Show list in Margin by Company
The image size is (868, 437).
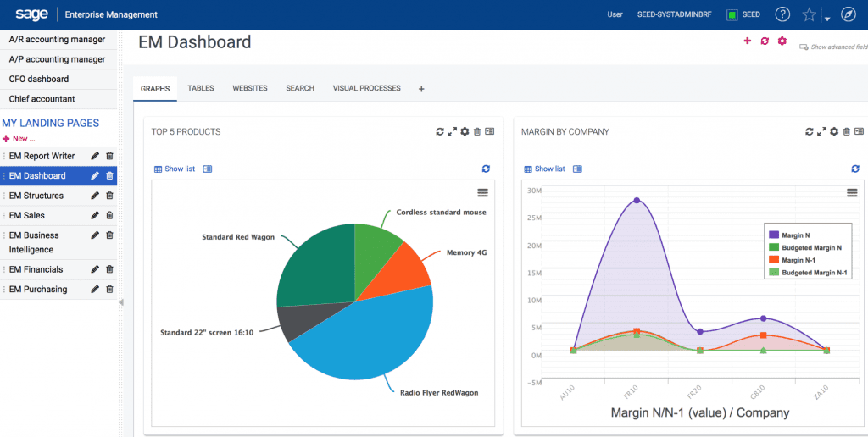tap(544, 169)
